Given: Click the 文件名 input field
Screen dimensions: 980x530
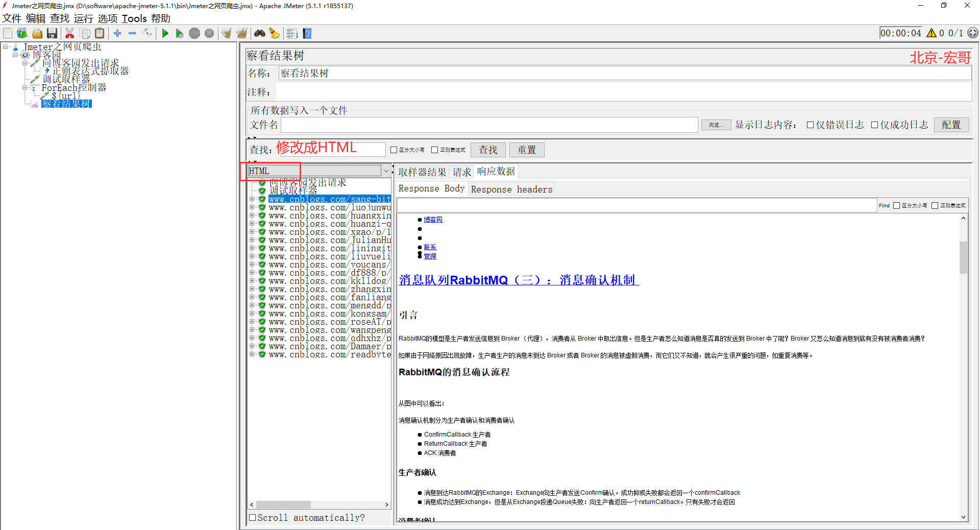Looking at the screenshot, I should pos(489,125).
